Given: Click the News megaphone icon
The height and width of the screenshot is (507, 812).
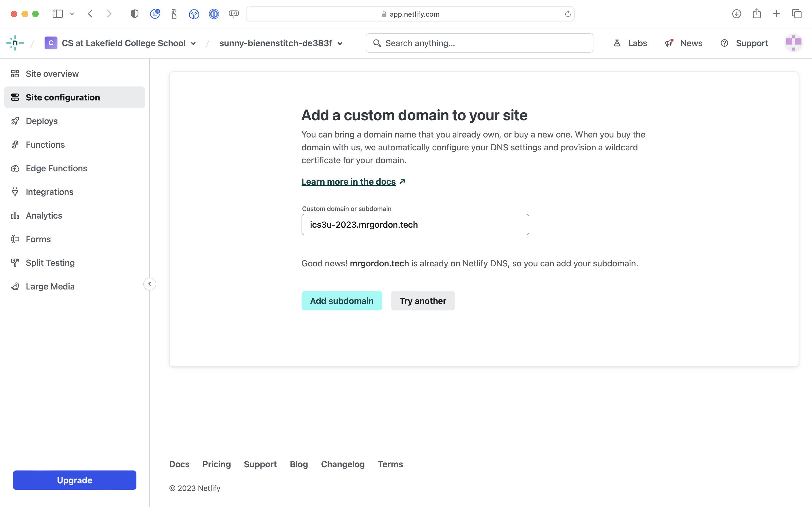Looking at the screenshot, I should [669, 43].
